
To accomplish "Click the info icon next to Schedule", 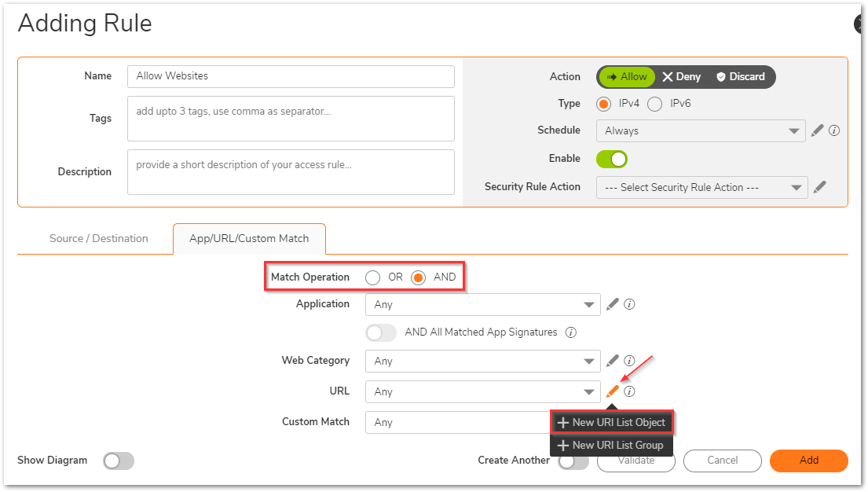I will pos(834,130).
